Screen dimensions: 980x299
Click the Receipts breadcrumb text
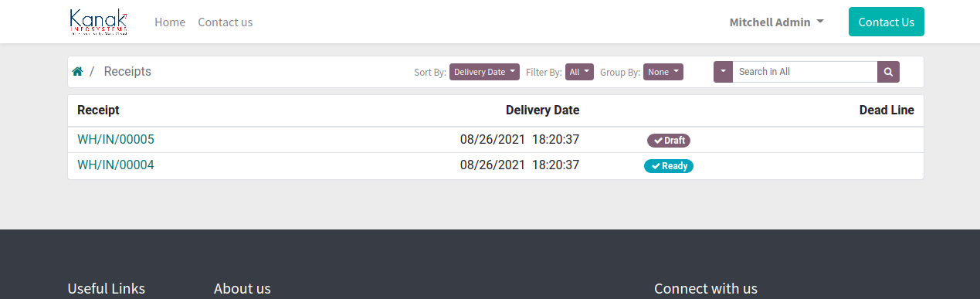[x=127, y=71]
